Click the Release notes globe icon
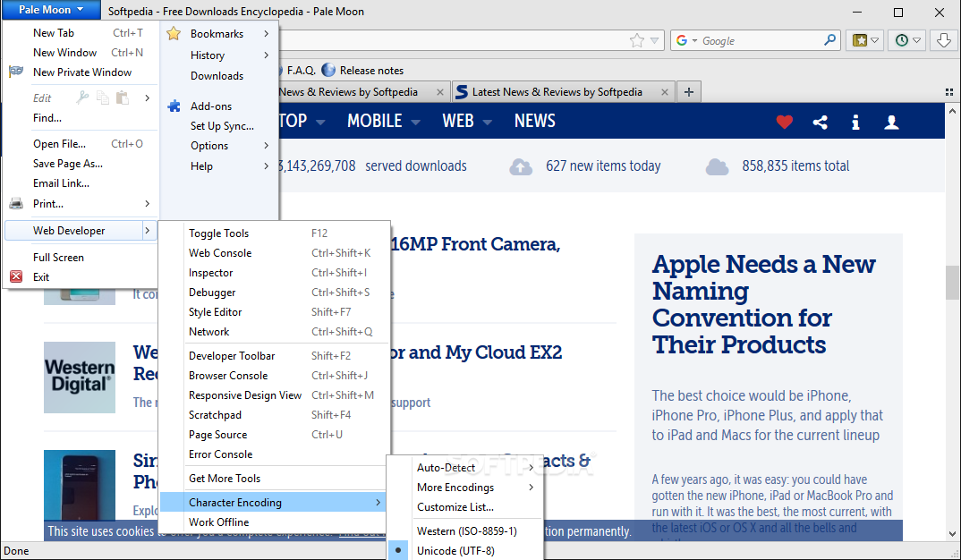The image size is (961, 560). pos(328,70)
